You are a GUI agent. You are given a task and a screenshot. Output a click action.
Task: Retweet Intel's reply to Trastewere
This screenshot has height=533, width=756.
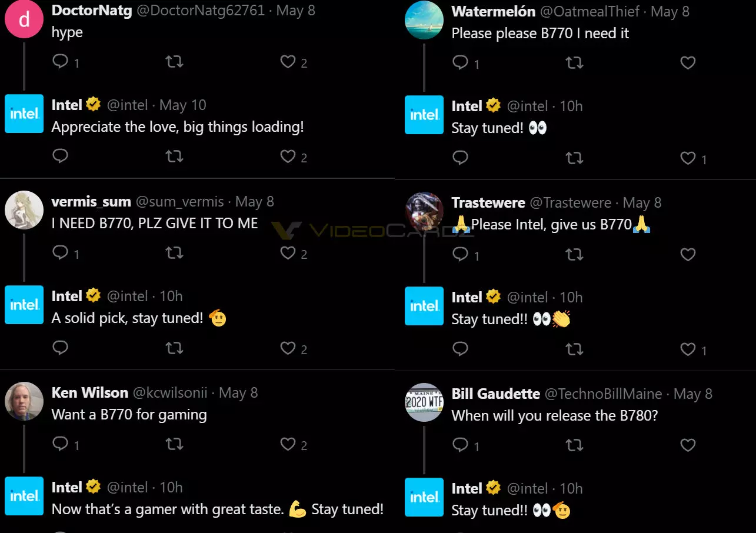pos(574,349)
